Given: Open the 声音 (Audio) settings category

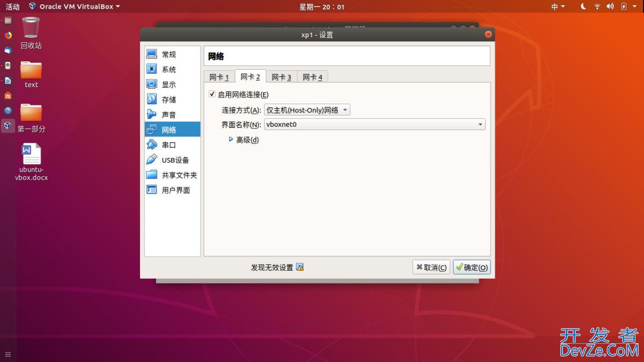Looking at the screenshot, I should pyautogui.click(x=172, y=114).
